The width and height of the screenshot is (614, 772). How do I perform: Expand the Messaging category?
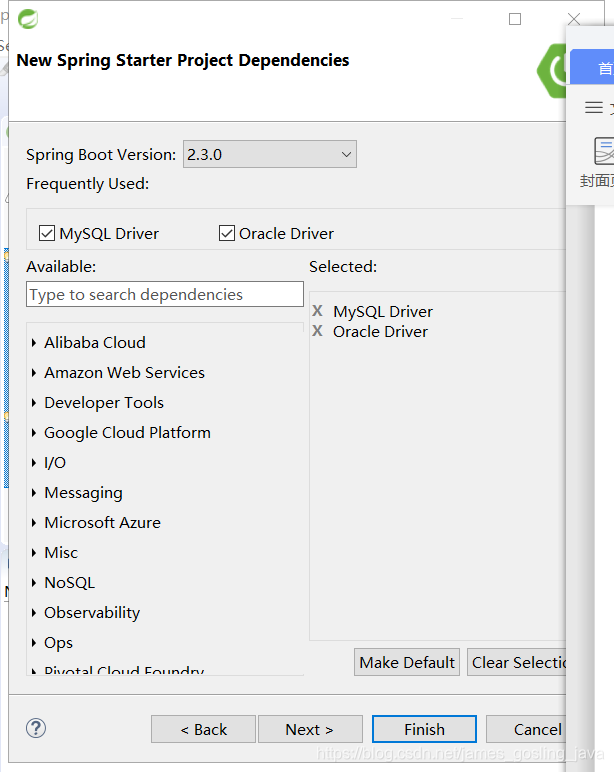point(34,493)
